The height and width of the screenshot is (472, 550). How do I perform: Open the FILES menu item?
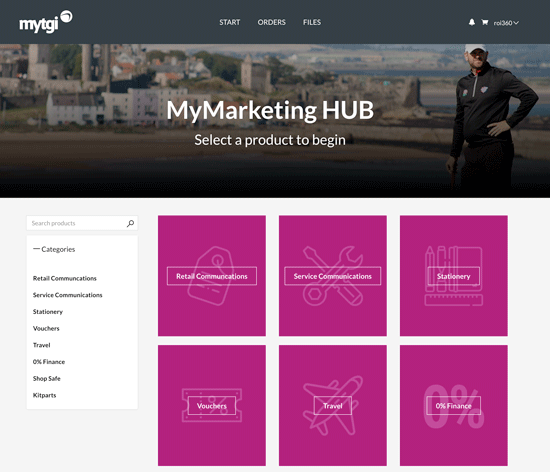coord(312,22)
